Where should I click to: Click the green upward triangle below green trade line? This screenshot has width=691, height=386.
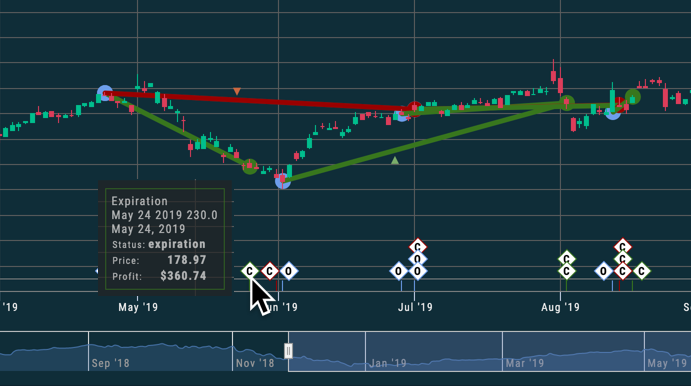tap(395, 160)
